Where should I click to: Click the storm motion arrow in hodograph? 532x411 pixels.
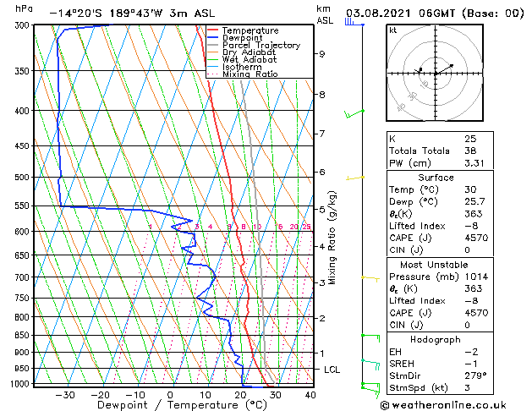pyautogui.click(x=445, y=68)
